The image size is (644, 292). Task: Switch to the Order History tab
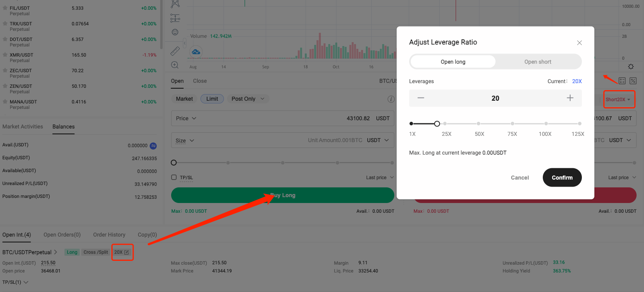[109, 235]
